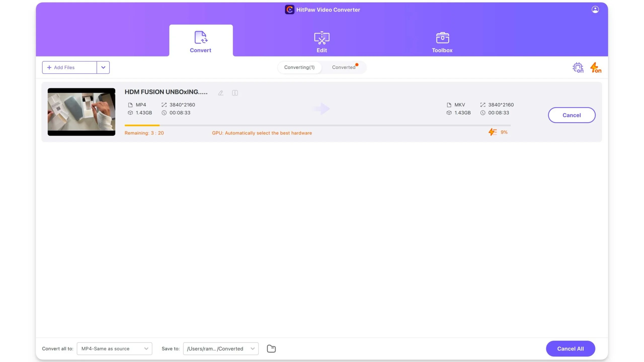Viewport: 644px width, 362px height.
Task: Rename file with the pencil icon
Action: pos(221,93)
